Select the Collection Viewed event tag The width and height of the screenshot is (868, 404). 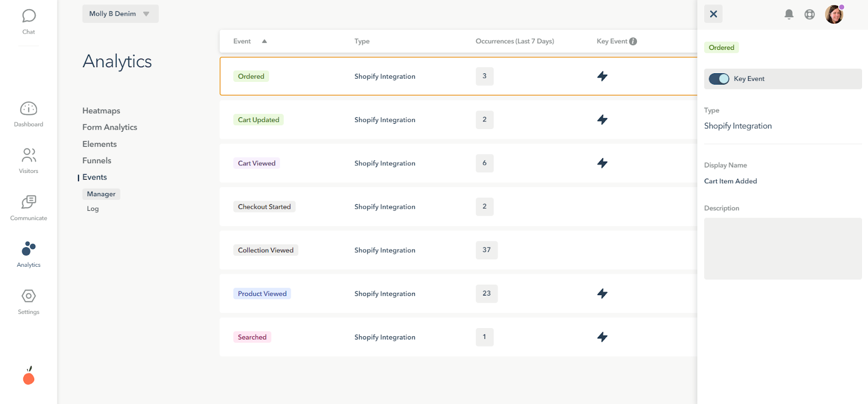[266, 250]
